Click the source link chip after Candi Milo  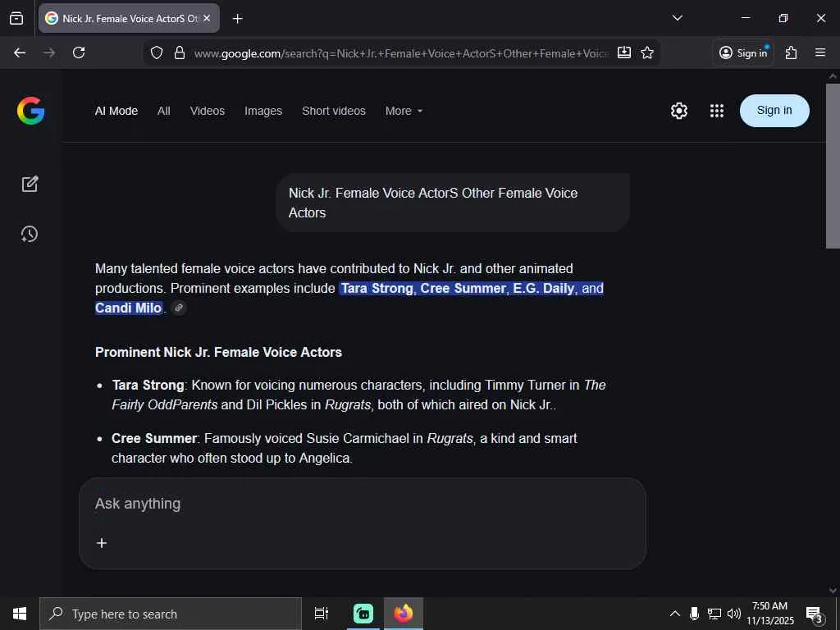pyautogui.click(x=179, y=308)
